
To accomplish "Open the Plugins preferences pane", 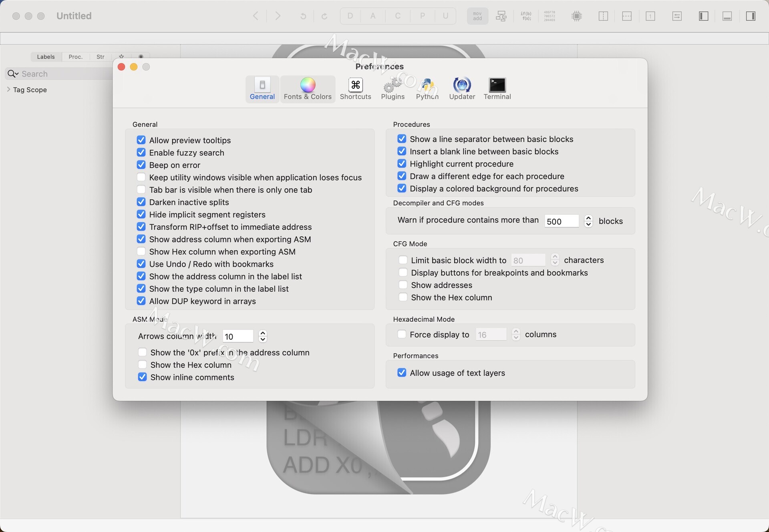I will (x=393, y=89).
